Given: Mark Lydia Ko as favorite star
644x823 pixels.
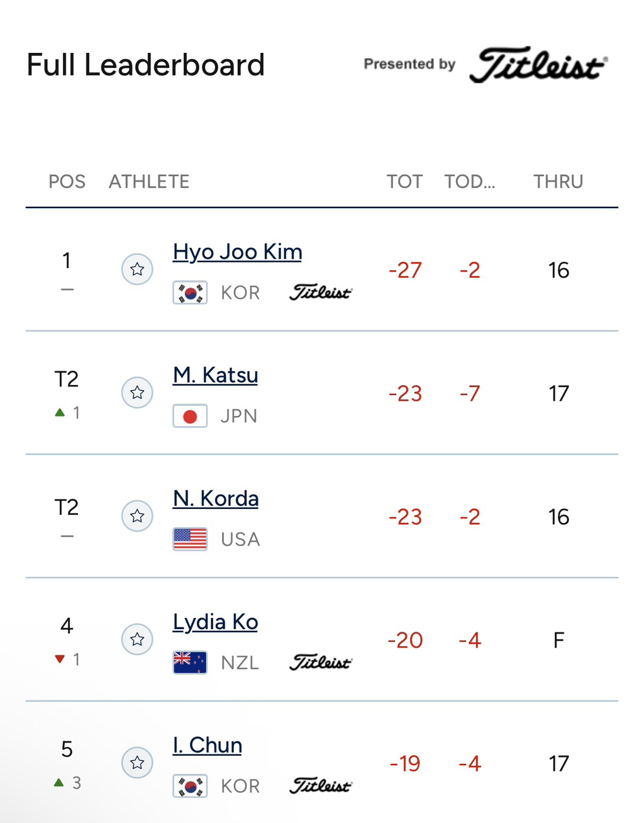Looking at the screenshot, I should pos(137,639).
